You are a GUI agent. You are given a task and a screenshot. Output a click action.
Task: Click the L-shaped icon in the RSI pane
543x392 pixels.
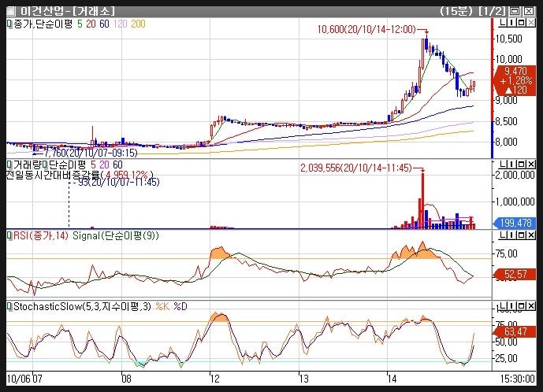tap(503, 235)
